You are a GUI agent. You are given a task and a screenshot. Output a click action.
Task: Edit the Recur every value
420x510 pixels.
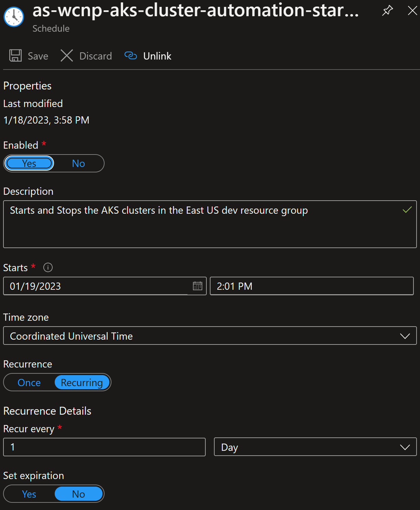(104, 447)
